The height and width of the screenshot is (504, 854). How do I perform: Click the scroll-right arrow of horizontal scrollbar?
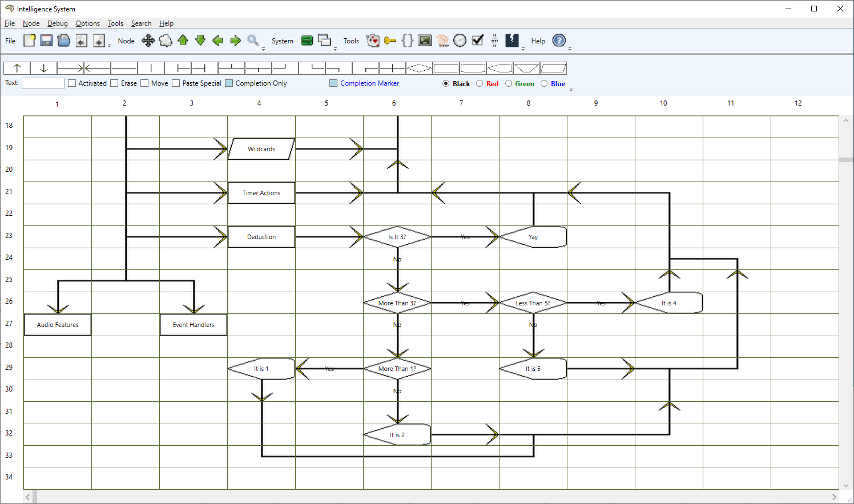834,497
